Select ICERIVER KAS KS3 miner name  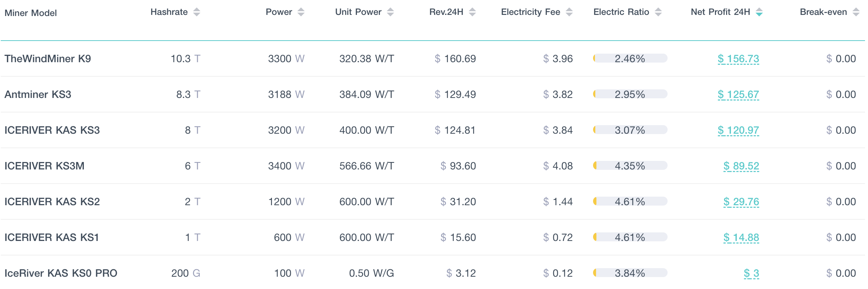52,130
